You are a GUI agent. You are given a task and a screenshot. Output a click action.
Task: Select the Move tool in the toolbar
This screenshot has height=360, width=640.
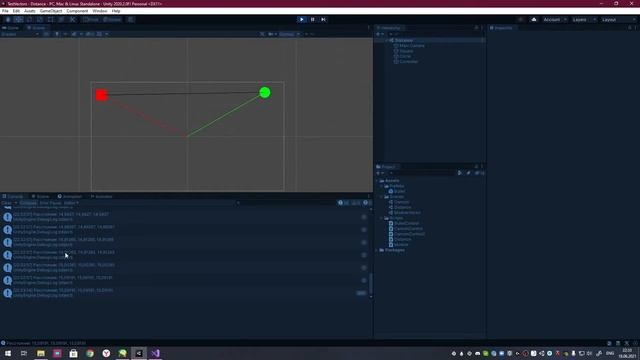19,19
